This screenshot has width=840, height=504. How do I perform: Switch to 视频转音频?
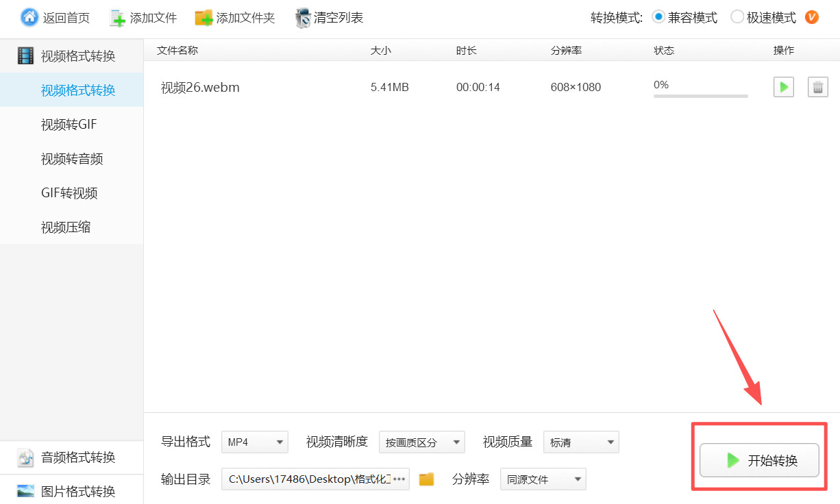coord(71,159)
